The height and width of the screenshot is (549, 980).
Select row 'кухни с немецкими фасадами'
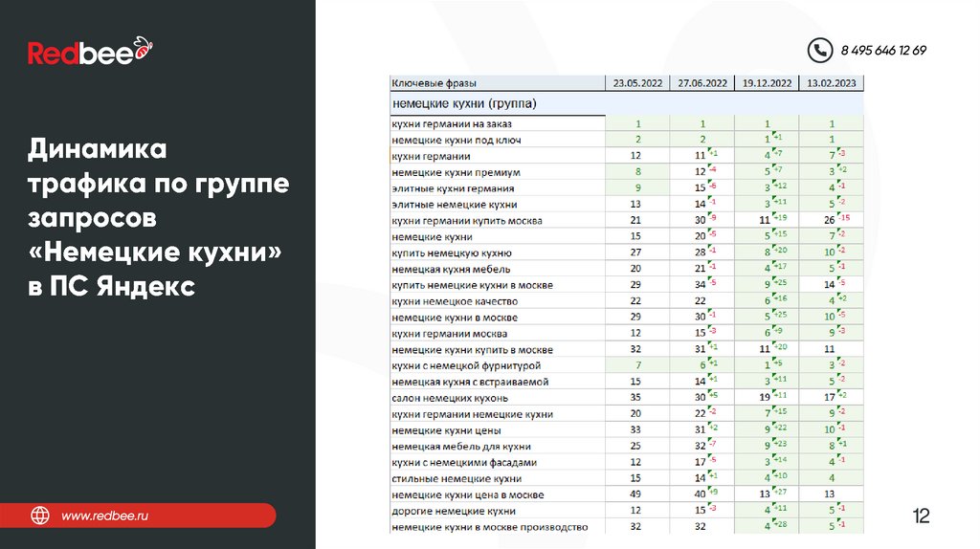pos(627,462)
